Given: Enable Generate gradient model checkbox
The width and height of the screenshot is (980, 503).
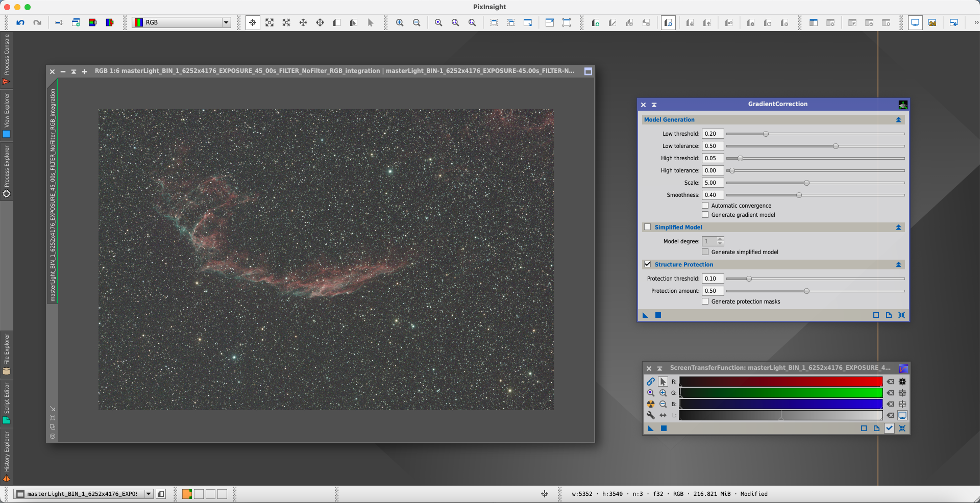Looking at the screenshot, I should point(705,215).
